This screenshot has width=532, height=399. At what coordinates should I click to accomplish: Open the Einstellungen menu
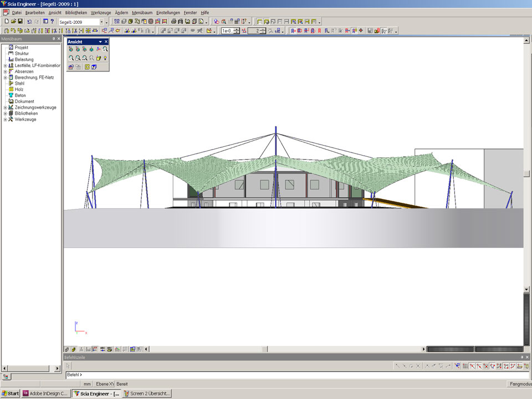click(168, 12)
